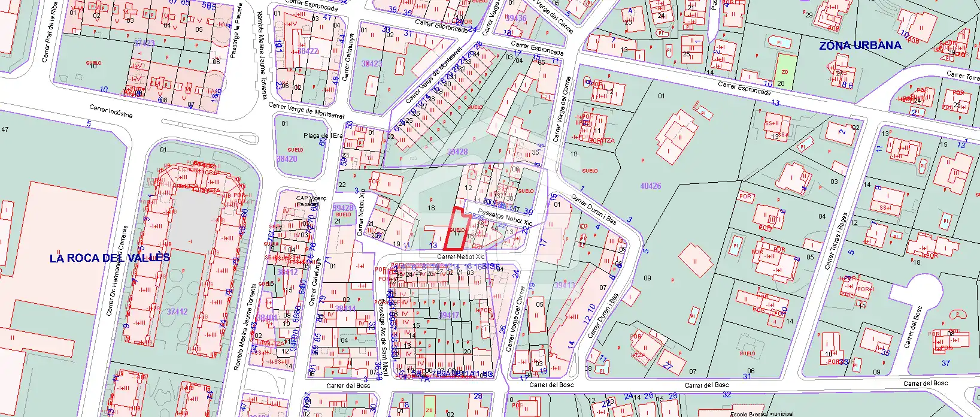This screenshot has height=417, width=980.
Task: Select the 'Plaça de l'Era' label
Action: click(x=323, y=135)
